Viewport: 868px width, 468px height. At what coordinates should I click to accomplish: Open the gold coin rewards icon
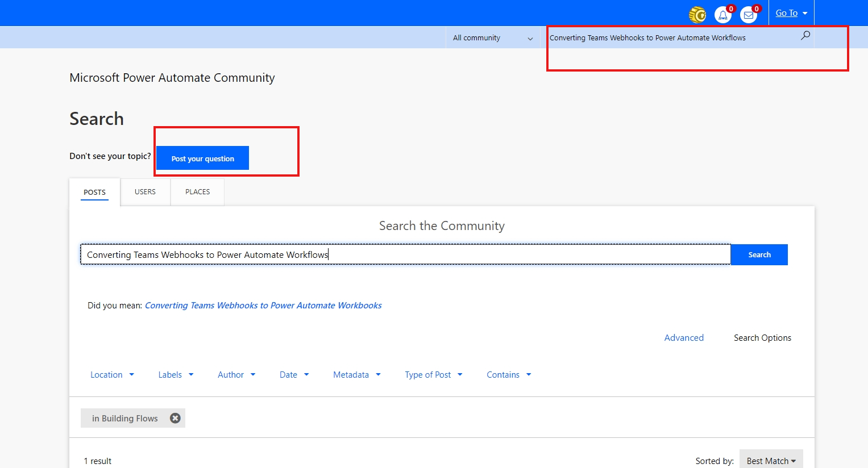(697, 15)
